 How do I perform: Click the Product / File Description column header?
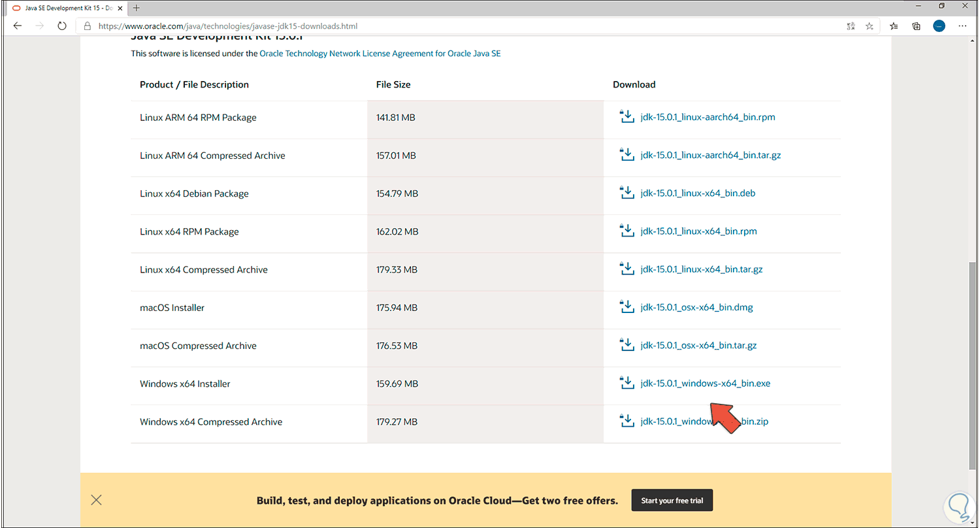(194, 84)
